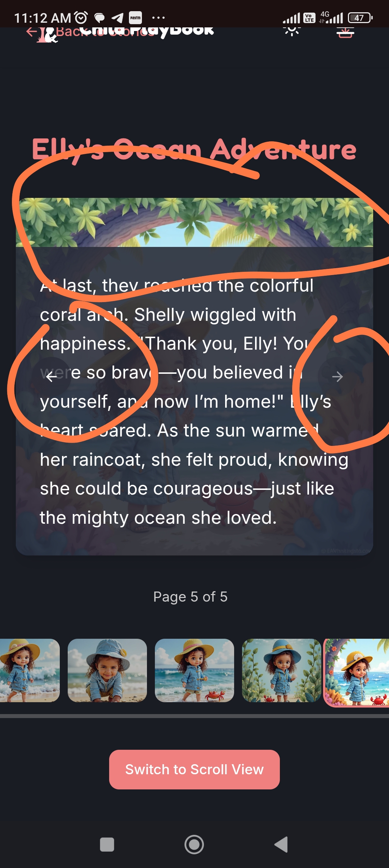Click the thumbnail strip horizontal scrollbar

pos(194,716)
